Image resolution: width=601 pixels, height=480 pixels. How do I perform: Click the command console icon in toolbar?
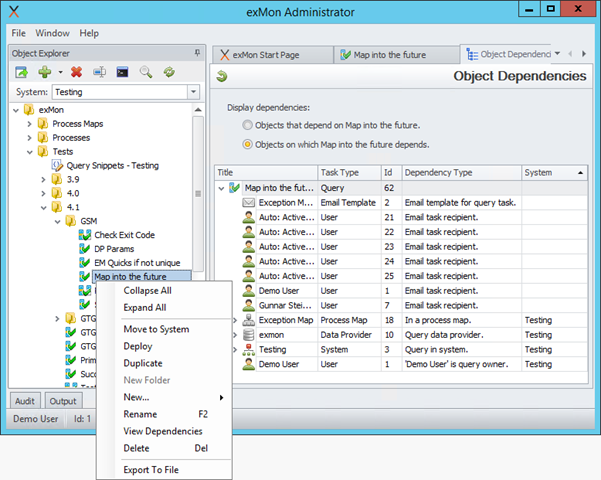pos(122,72)
